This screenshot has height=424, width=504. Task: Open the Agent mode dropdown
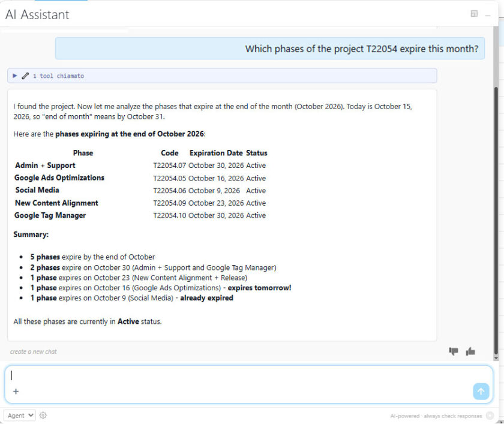pyautogui.click(x=20, y=416)
